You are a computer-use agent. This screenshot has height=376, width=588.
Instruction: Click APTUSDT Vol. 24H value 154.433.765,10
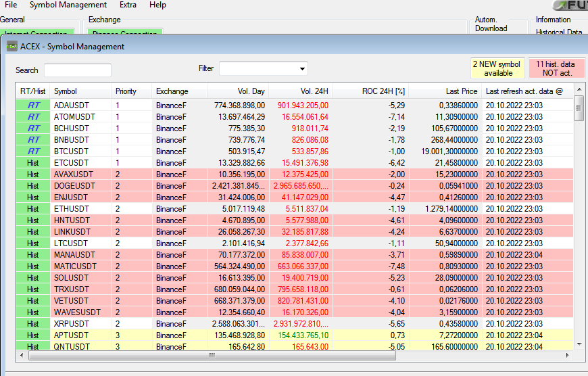[303, 335]
